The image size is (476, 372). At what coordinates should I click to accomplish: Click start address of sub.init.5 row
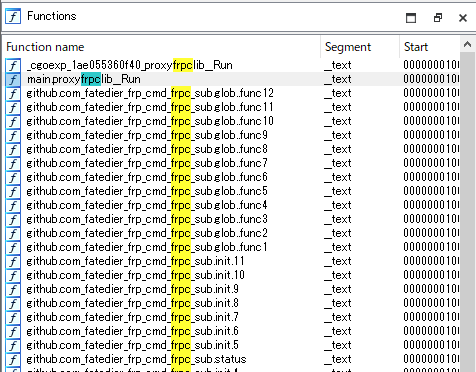click(x=431, y=345)
